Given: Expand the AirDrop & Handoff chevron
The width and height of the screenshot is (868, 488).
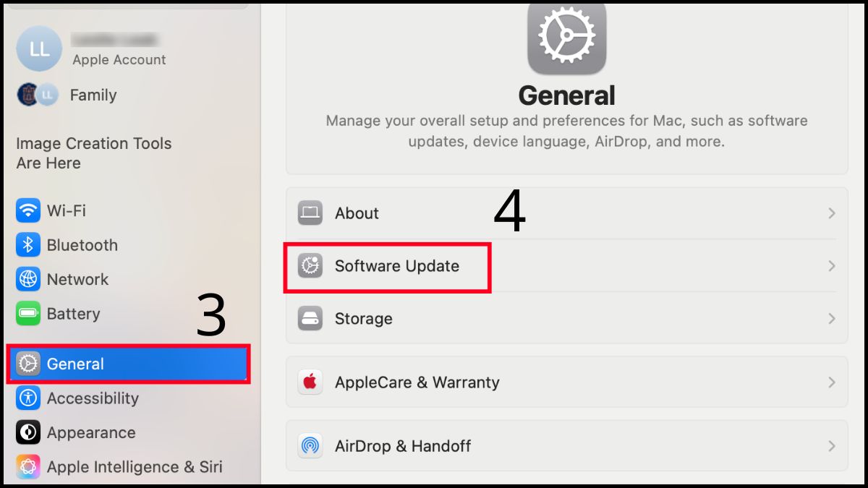Looking at the screenshot, I should 830,446.
